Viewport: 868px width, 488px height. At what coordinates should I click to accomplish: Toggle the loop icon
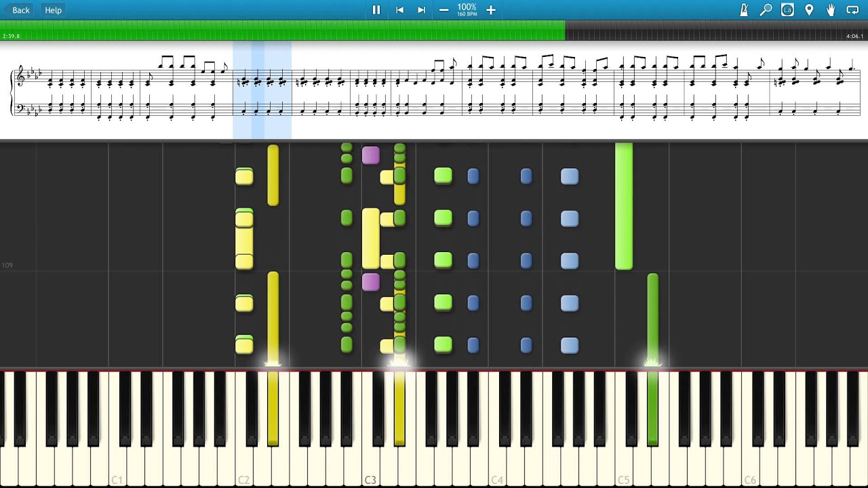(x=852, y=10)
